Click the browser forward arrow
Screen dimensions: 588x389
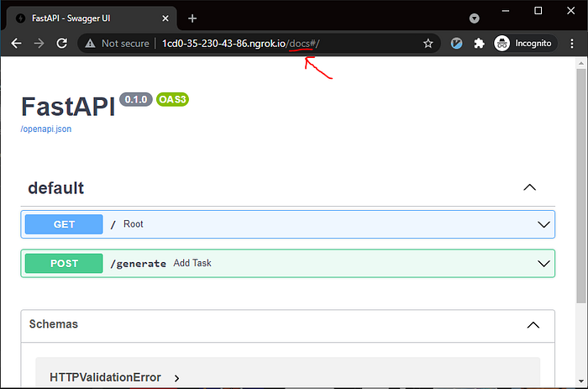39,44
